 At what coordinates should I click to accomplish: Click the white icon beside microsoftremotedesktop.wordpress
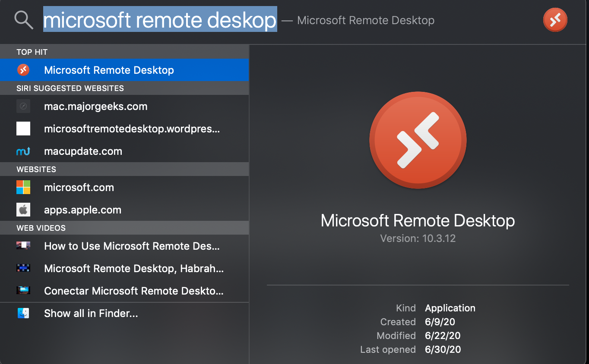[23, 129]
